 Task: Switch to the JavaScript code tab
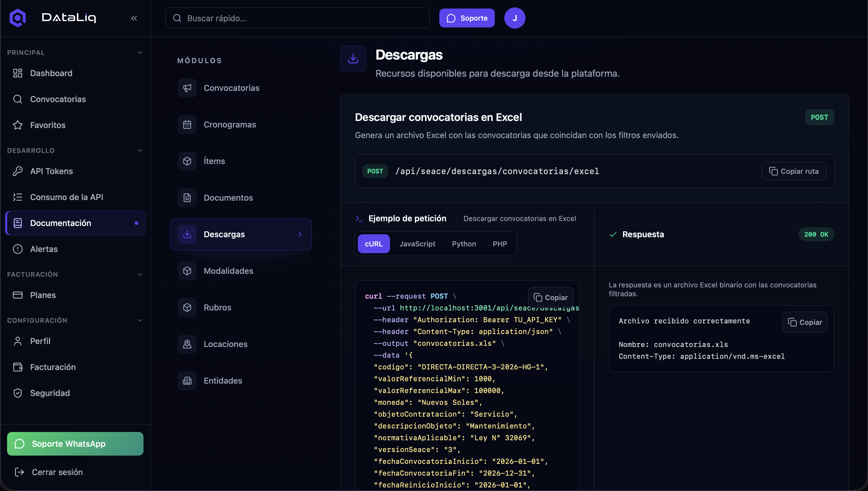click(x=417, y=244)
